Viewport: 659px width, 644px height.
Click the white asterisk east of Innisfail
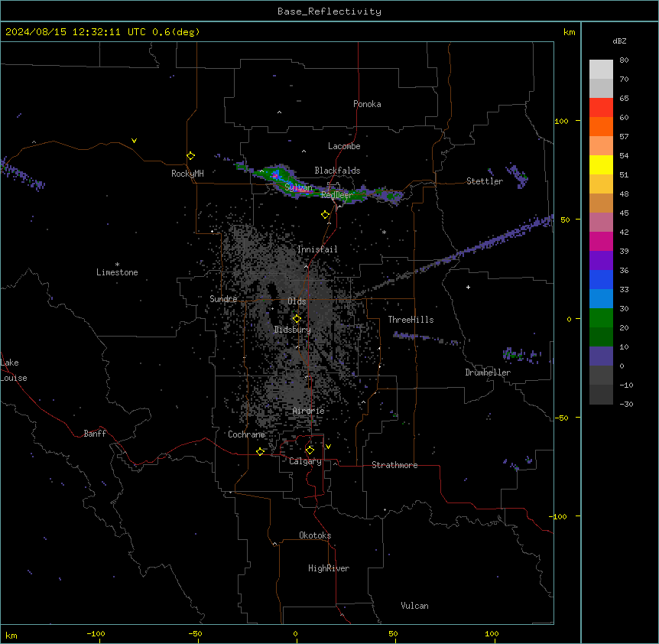[384, 232]
